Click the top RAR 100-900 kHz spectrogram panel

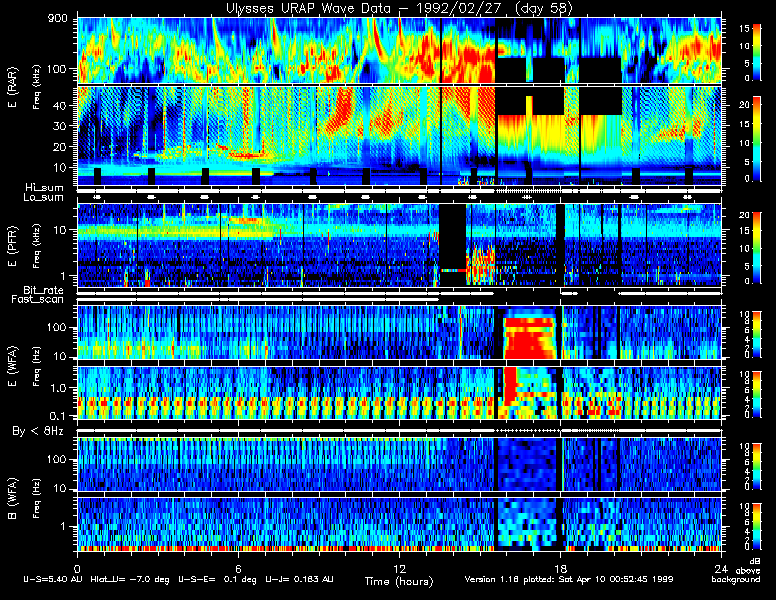pyautogui.click(x=399, y=50)
